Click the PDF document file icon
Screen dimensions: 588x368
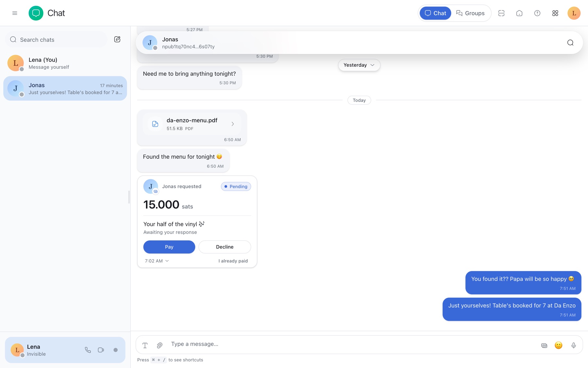click(x=155, y=124)
